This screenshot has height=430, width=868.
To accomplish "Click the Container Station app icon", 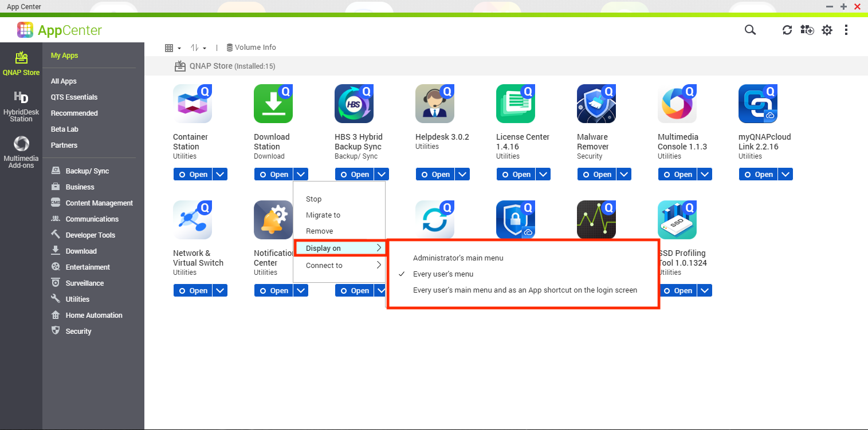I will (x=193, y=104).
